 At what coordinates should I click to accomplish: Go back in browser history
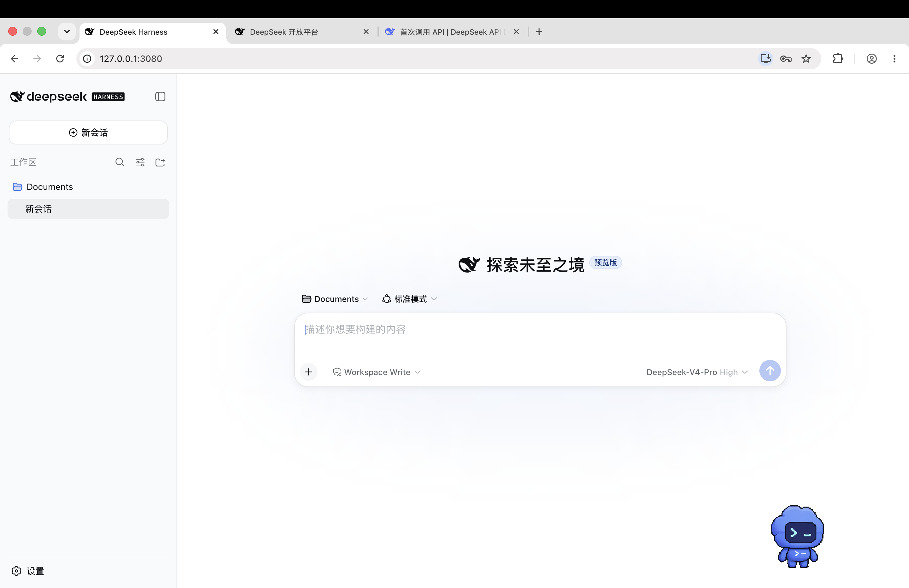15,58
